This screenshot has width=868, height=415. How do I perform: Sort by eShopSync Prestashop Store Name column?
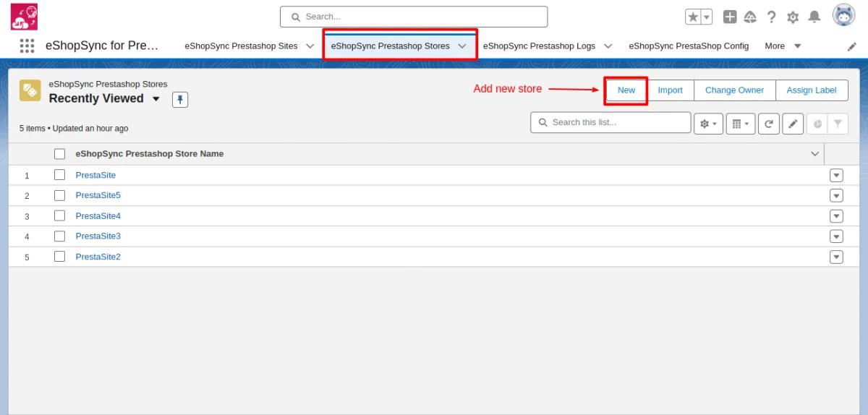(150, 154)
